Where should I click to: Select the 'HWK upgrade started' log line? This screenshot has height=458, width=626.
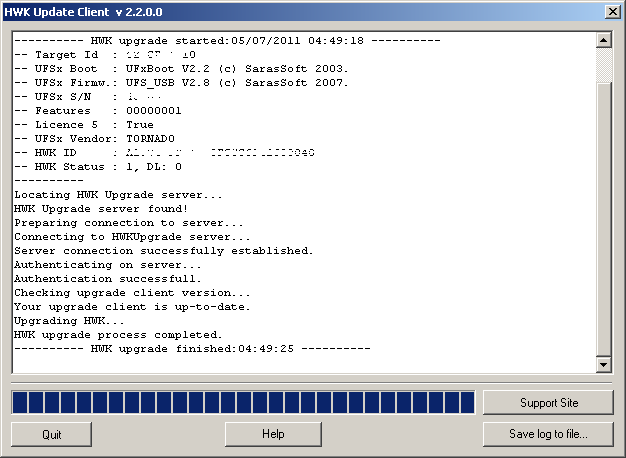coord(227,41)
